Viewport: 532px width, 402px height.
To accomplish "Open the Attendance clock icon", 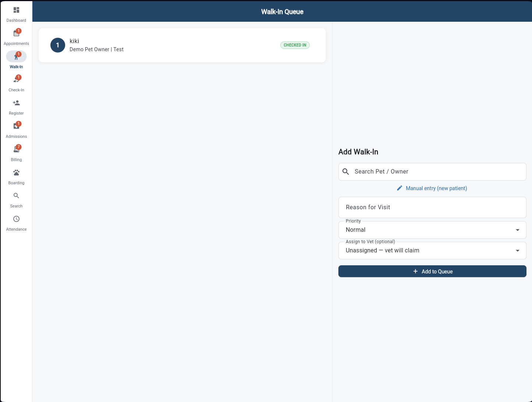I will 16,219.
